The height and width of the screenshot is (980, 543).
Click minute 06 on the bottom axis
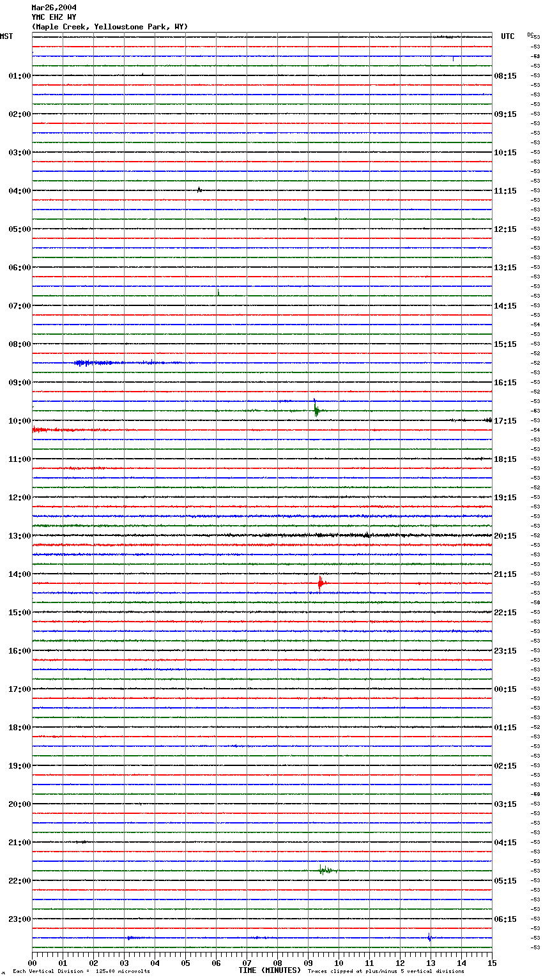[x=216, y=963]
